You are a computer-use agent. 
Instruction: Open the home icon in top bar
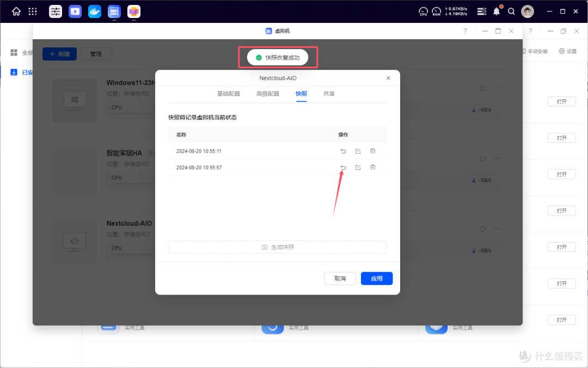16,11
